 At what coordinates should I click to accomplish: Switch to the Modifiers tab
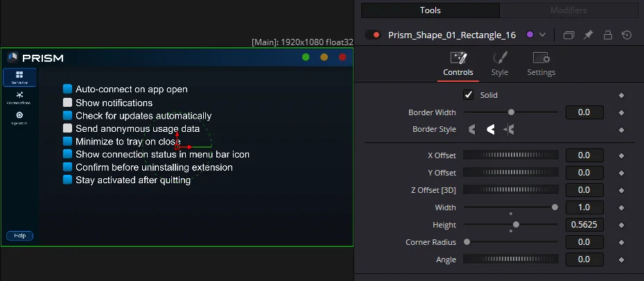pos(568,10)
